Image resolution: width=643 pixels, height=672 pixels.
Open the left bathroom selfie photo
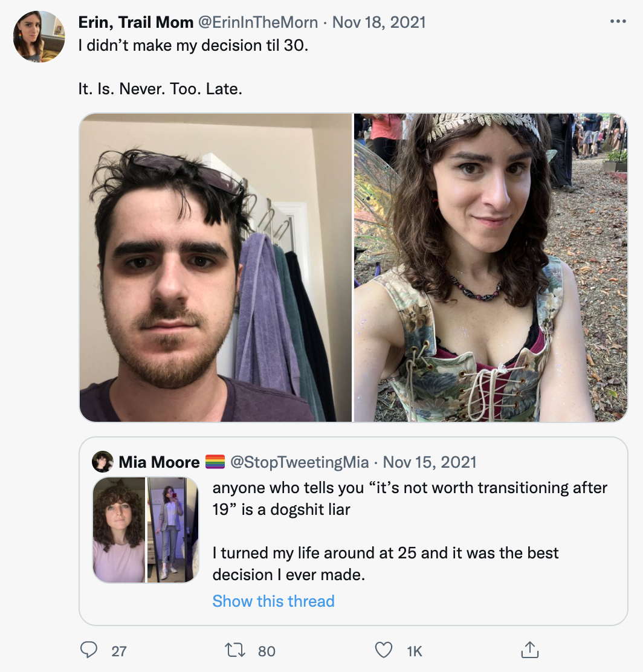(215, 268)
